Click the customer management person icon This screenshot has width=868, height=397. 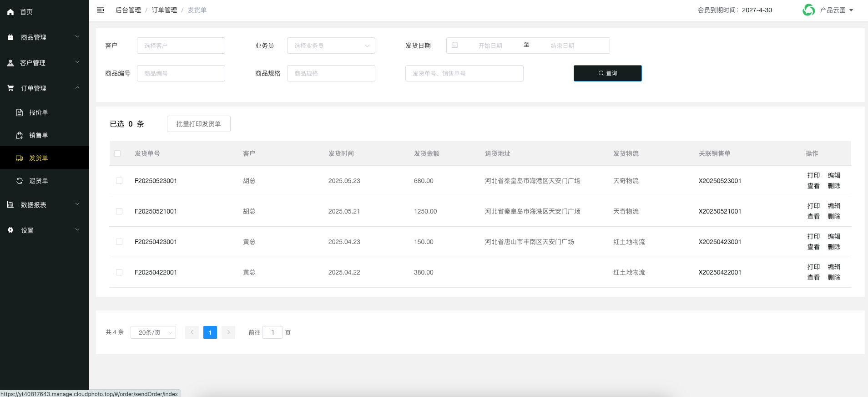click(10, 63)
